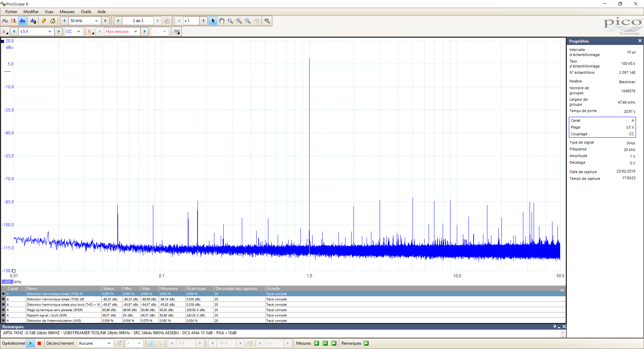Click the Nom column header
Screen dimensions: 644x349
pyautogui.click(x=64, y=289)
